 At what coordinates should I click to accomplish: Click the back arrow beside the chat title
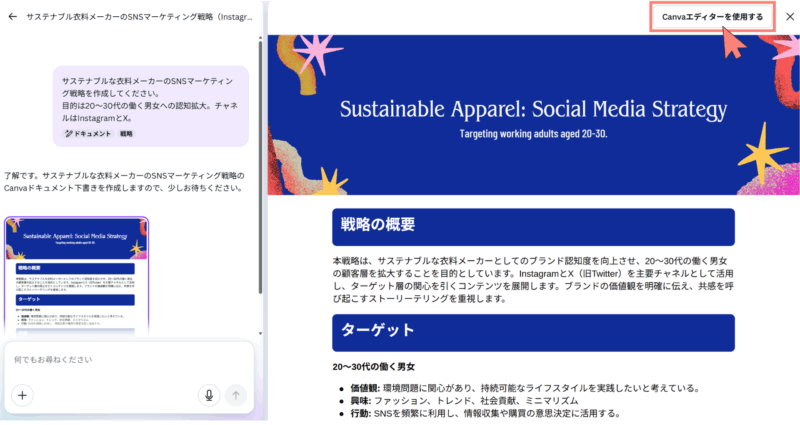pos(12,17)
